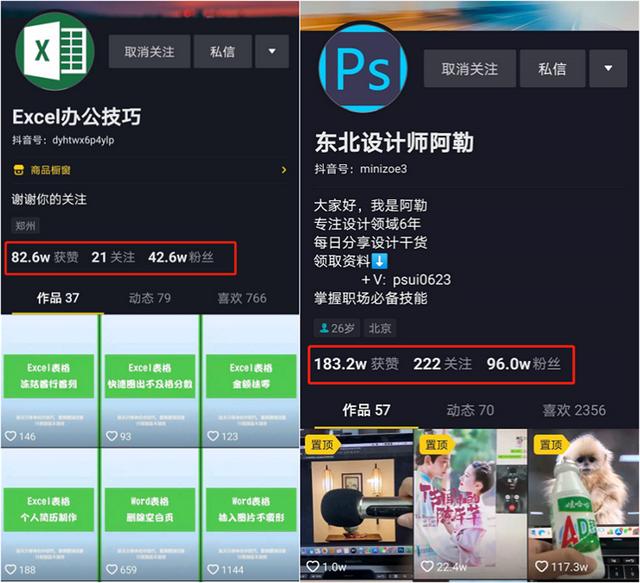
Task: Open the 金额抹零 Excel video
Action: [251, 381]
